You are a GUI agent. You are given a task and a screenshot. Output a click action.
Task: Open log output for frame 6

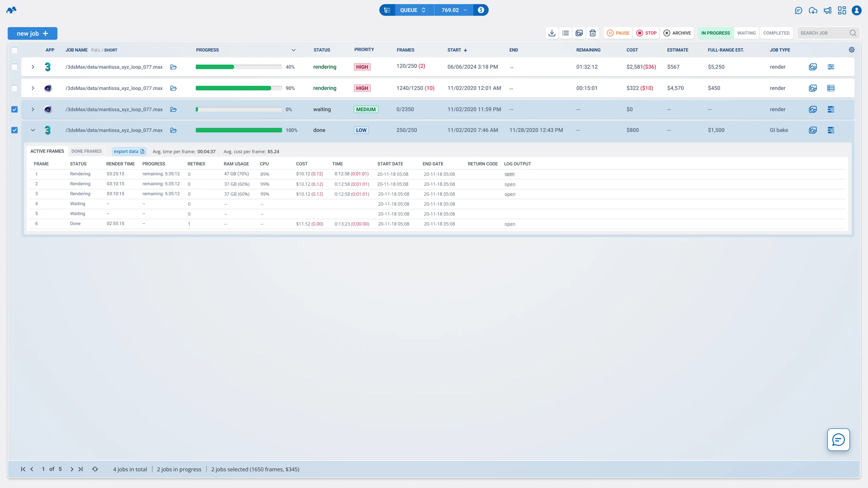(x=509, y=224)
